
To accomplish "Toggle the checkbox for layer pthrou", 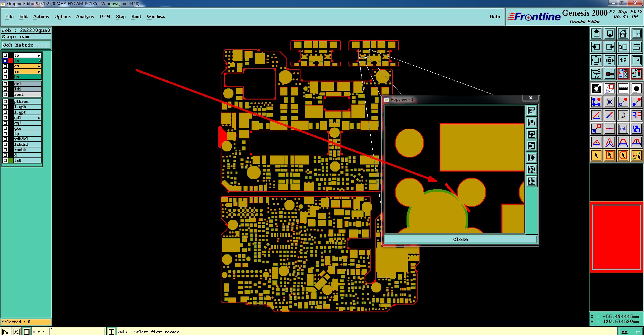I will pyautogui.click(x=5, y=102).
